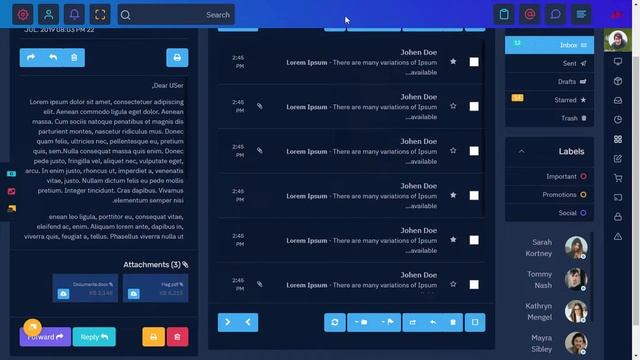Click the user avatar atop right sidebar

coord(618,40)
